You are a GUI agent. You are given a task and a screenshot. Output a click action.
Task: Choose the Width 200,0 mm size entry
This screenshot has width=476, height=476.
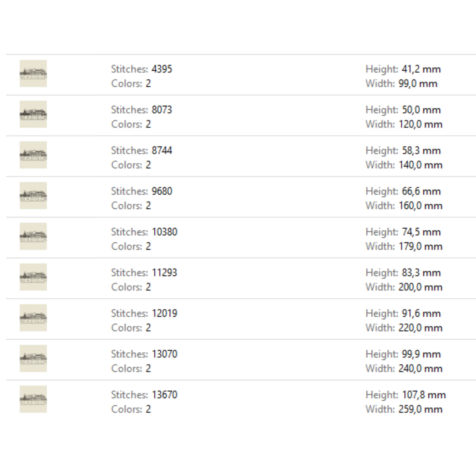click(420, 287)
